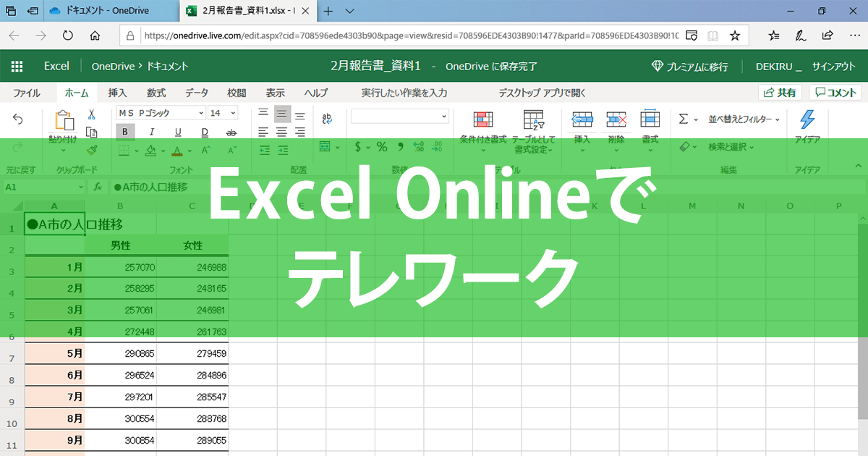This screenshot has height=456, width=868.
Task: Apply fill color bucket
Action: tap(150, 150)
